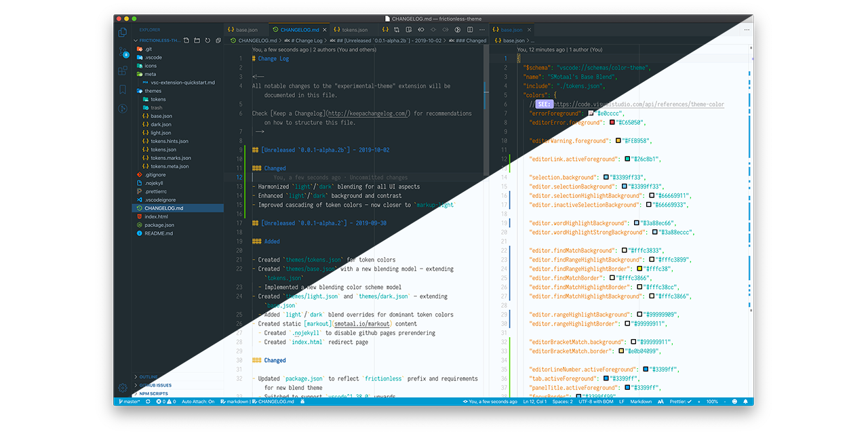Open notifications bell in status bar
This screenshot has height=434, width=868.
[745, 401]
